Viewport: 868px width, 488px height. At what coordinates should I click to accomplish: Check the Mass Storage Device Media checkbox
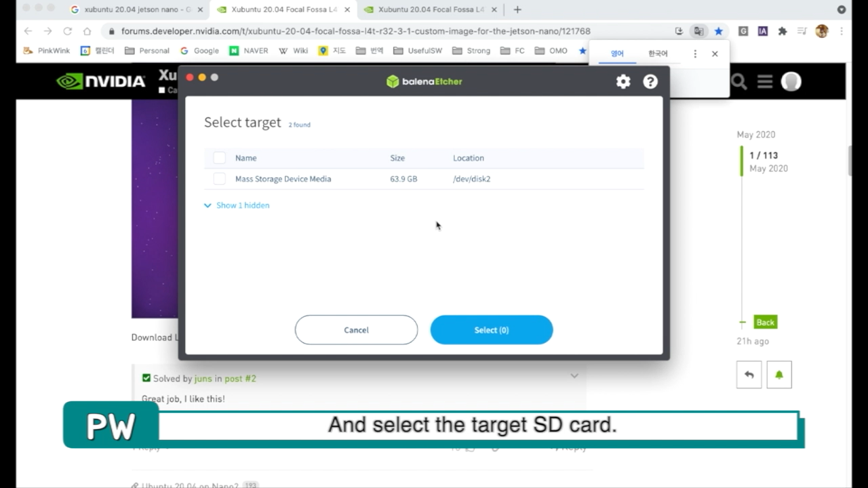219,179
